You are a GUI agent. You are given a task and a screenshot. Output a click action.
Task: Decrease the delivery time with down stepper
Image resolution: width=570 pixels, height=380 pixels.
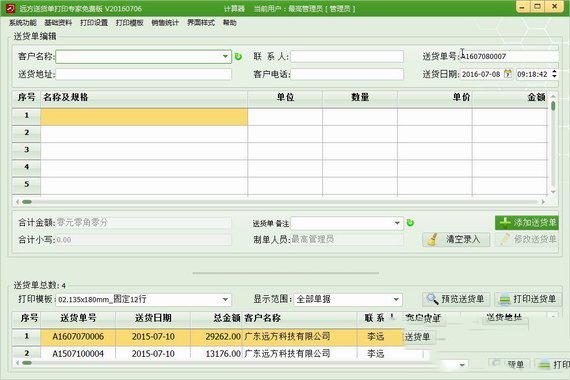click(554, 76)
